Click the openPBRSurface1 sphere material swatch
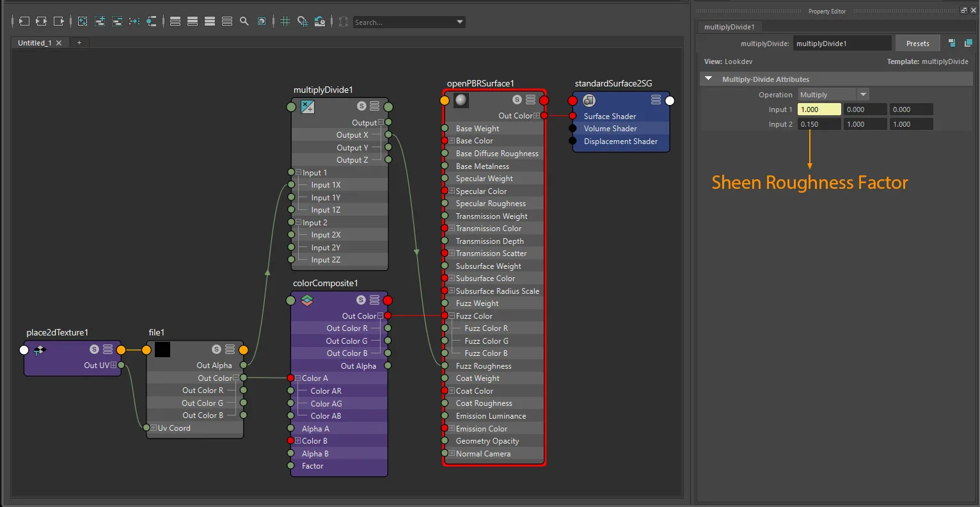 point(461,100)
